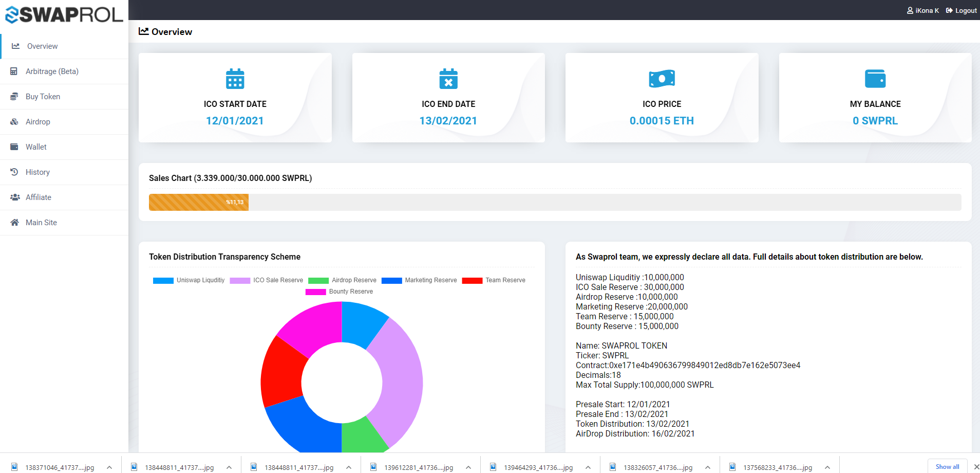Expand options for 138371046_41737 jpg download
Screen dimensions: 980x473
(x=109, y=467)
